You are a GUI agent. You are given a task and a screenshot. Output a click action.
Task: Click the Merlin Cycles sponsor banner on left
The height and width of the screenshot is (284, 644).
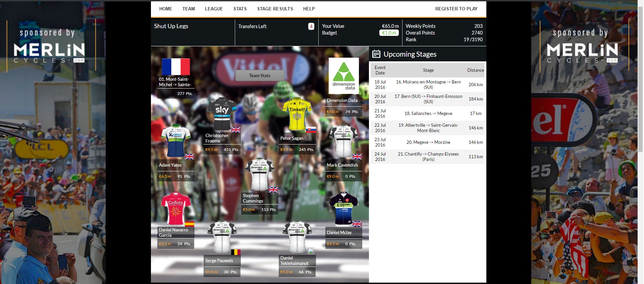click(49, 47)
